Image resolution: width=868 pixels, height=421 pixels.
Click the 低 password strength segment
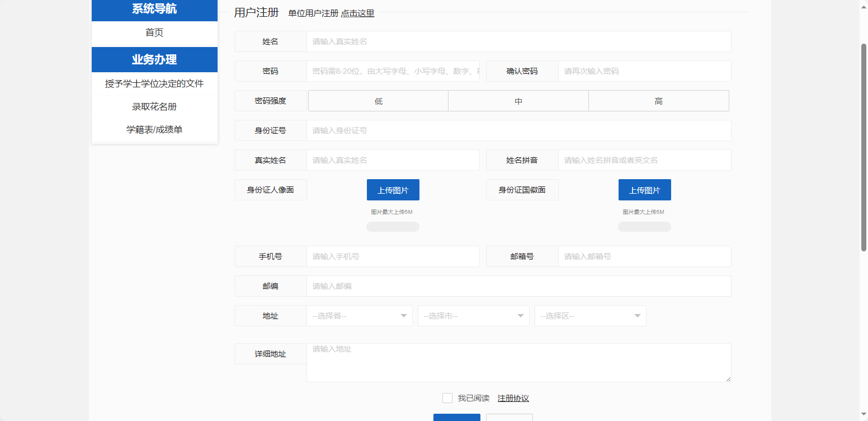click(x=379, y=101)
